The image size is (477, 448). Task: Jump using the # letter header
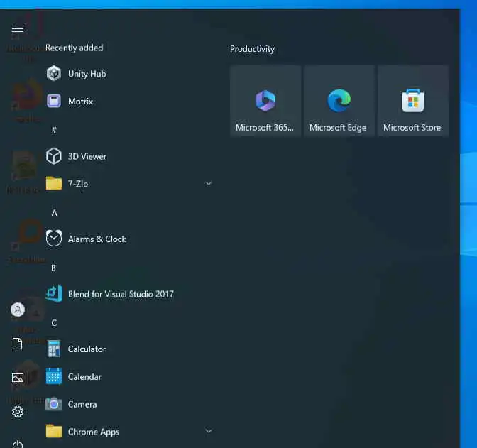(54, 130)
